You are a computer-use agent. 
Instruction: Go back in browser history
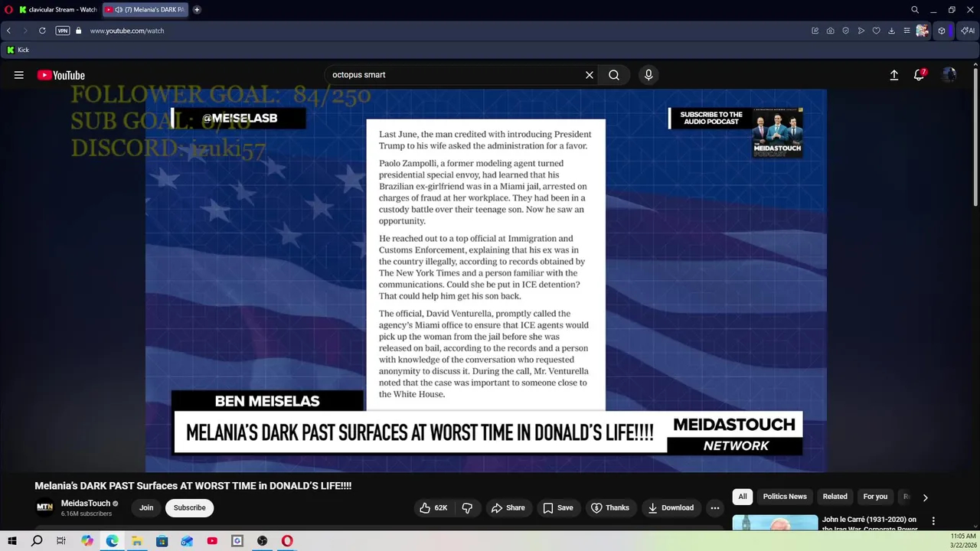pos(8,31)
